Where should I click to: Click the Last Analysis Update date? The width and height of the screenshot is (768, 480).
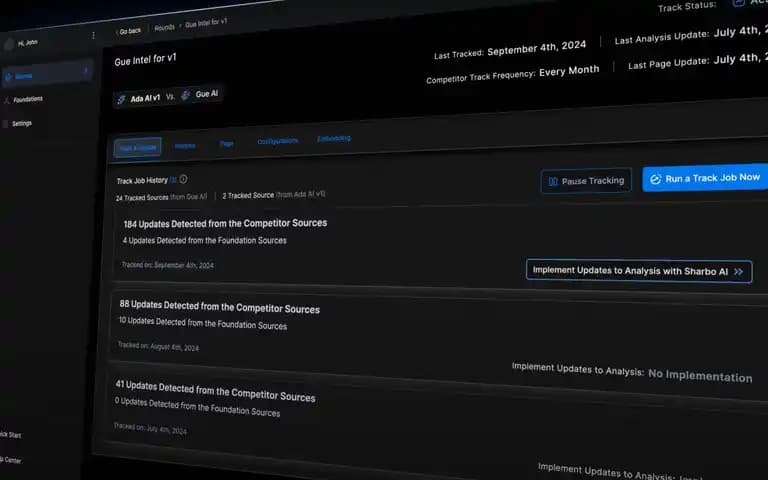(741, 31)
